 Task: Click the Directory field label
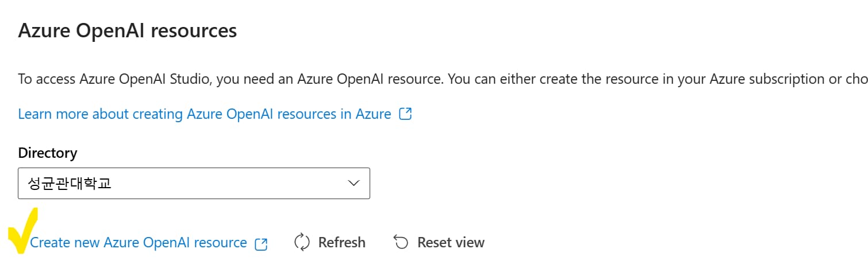point(48,153)
